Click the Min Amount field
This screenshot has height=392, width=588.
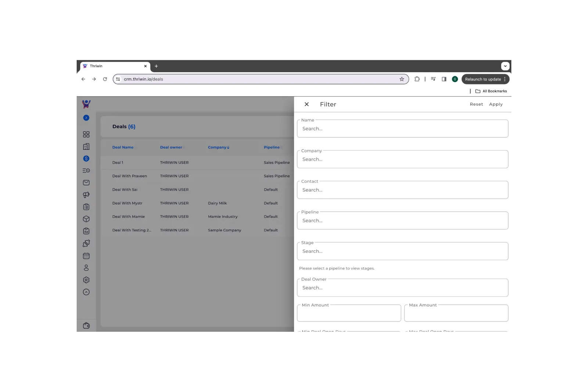349,313
